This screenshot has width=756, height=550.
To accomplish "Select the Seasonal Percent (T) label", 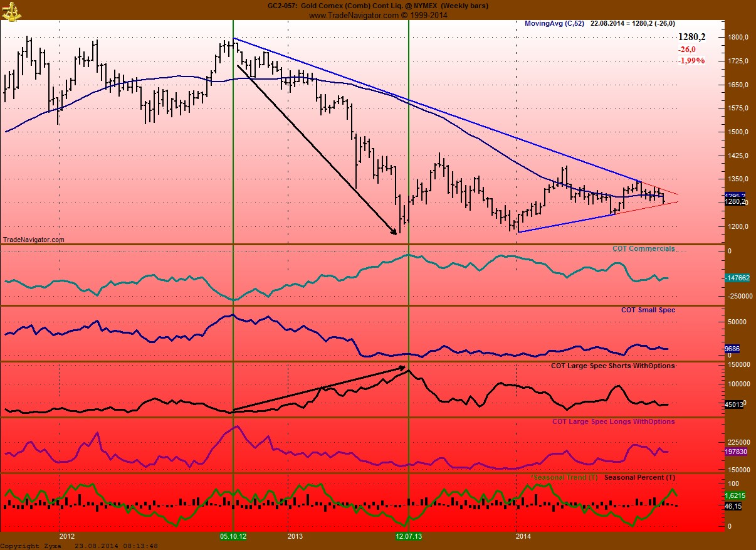I will (639, 478).
